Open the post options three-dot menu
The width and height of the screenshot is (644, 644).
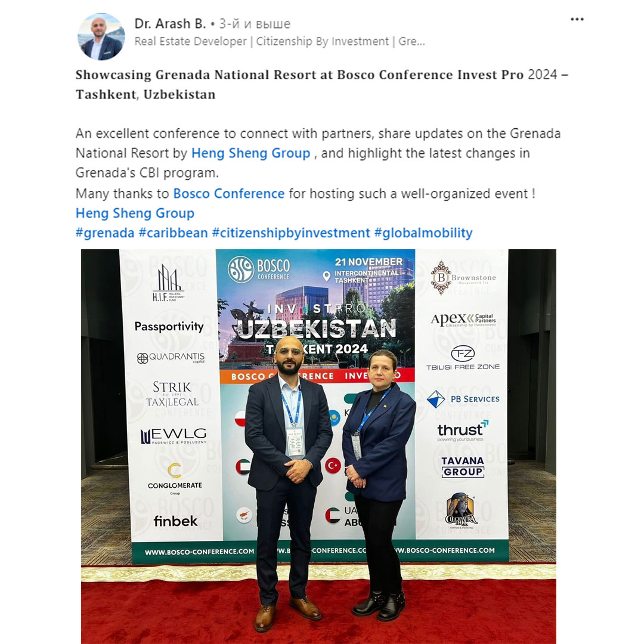(577, 19)
